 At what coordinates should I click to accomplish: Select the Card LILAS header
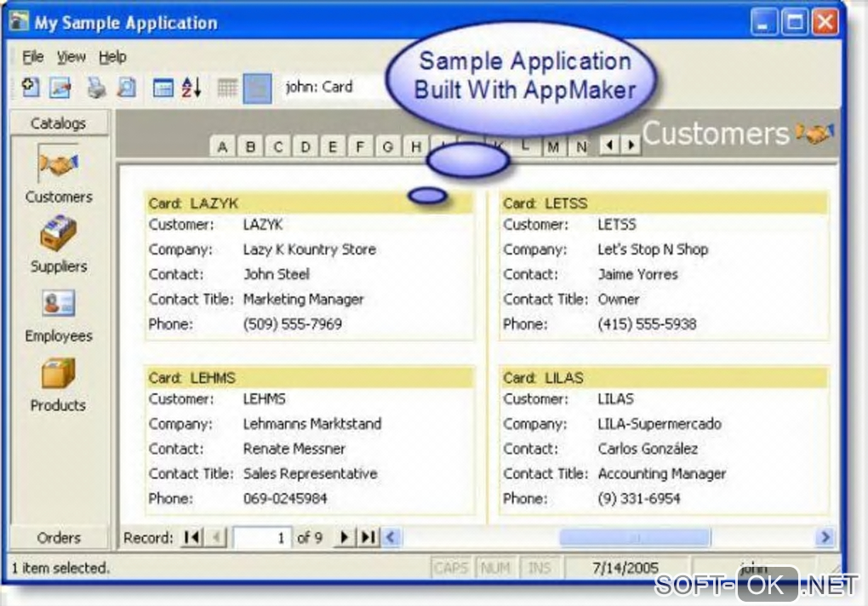(x=664, y=377)
